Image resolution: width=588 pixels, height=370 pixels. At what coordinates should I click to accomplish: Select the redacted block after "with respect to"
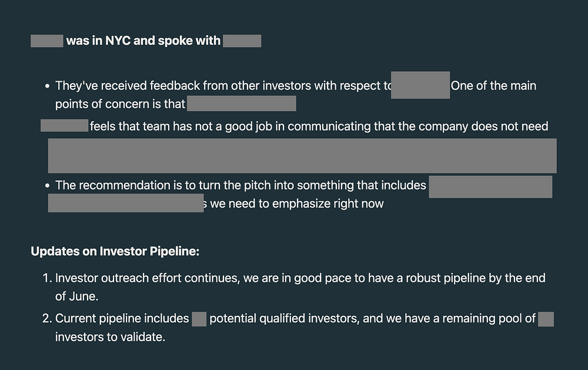click(420, 85)
